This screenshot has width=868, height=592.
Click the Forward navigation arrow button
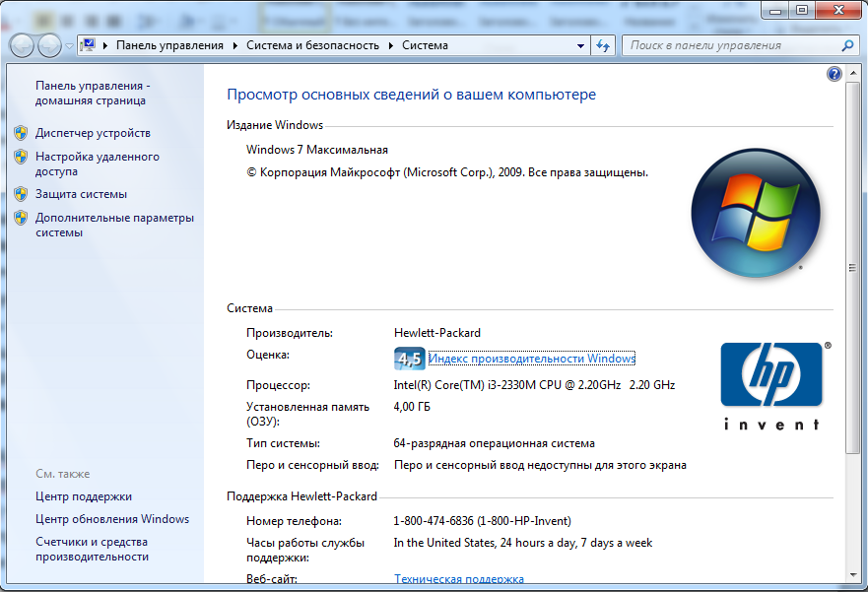click(48, 45)
